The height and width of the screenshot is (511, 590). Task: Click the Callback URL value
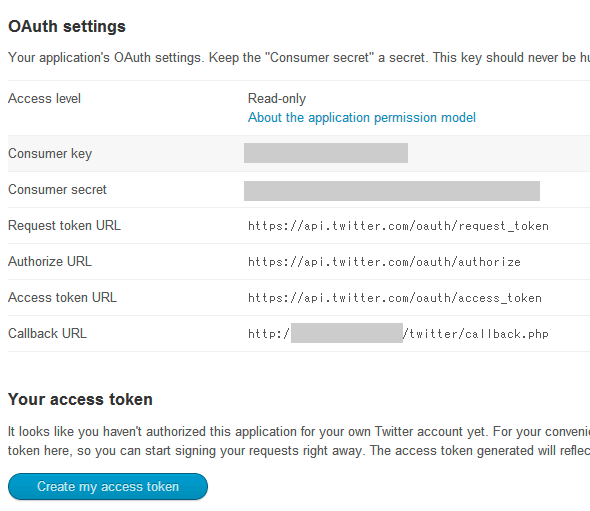pos(398,333)
